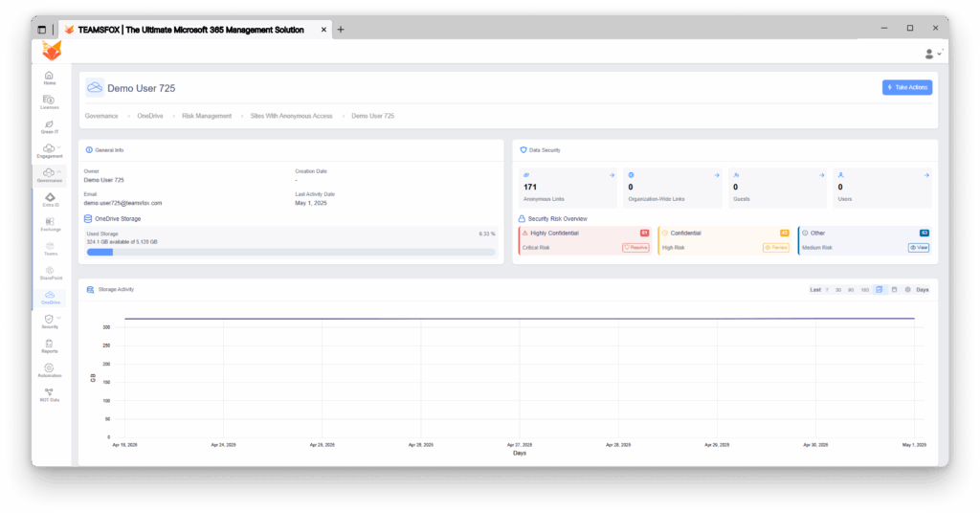Click Resolve on Highly Confidential
The width and height of the screenshot is (980, 513).
[x=635, y=248]
